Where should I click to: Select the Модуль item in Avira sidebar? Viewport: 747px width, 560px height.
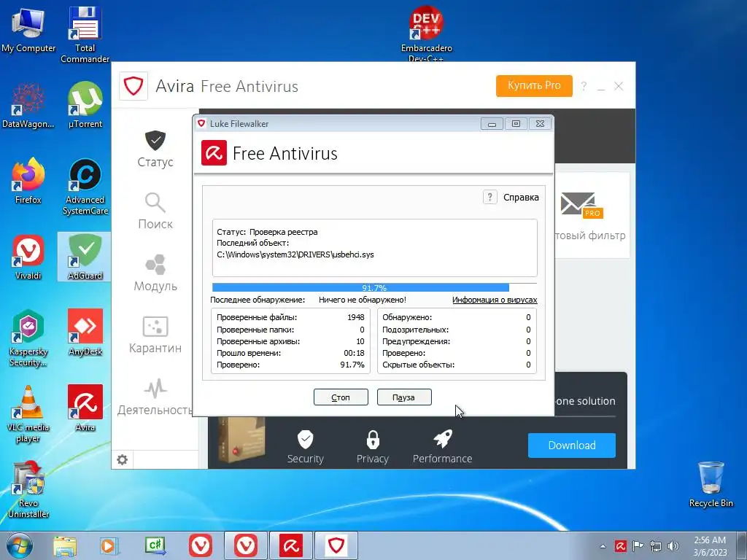[155, 273]
